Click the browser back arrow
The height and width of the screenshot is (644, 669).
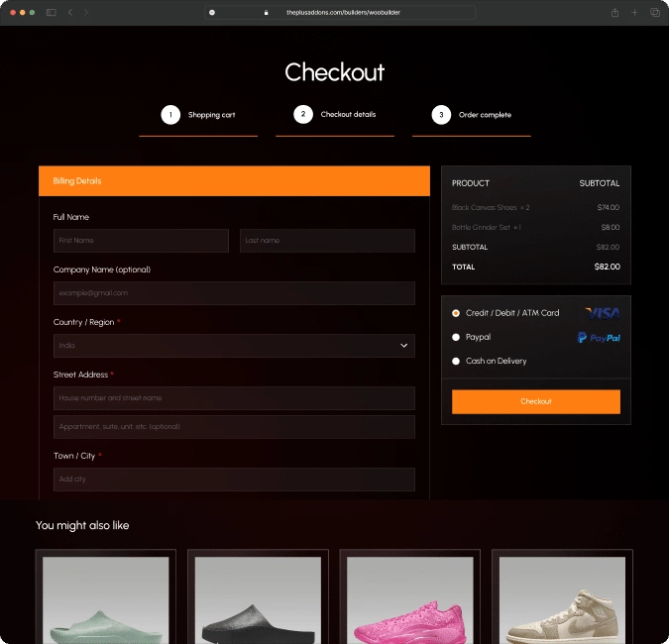tap(70, 12)
